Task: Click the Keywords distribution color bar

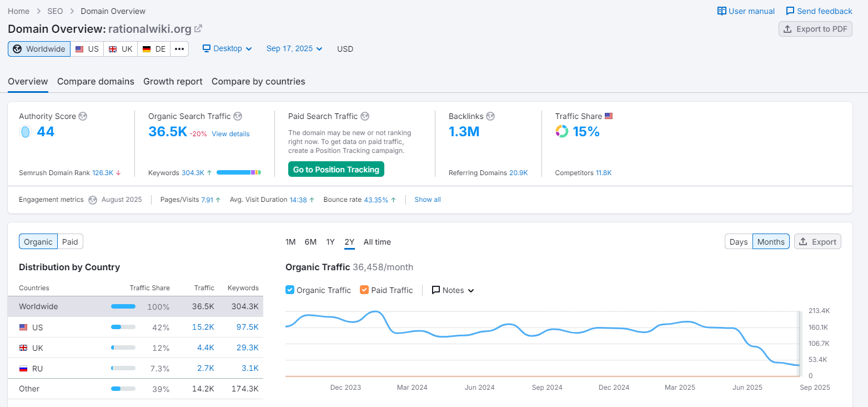Action: tap(239, 173)
